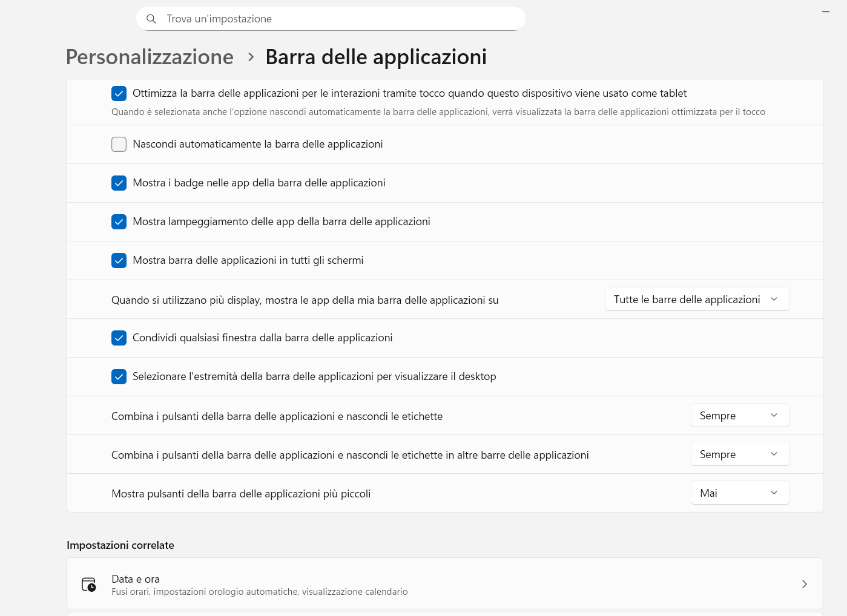Open the Mai dropdown for smaller buttons

point(740,493)
